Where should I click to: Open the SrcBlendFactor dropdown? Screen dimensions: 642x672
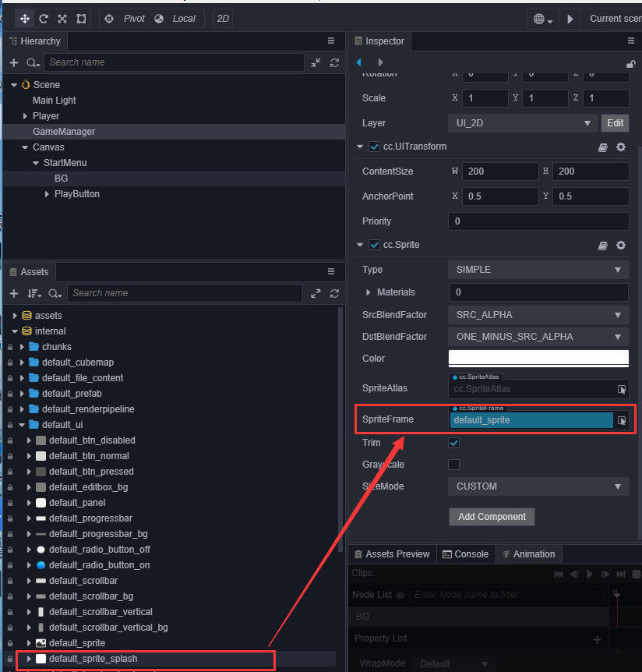tap(538, 315)
